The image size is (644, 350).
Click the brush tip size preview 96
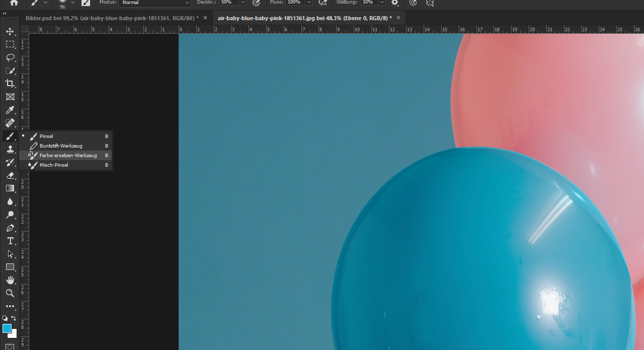click(62, 4)
